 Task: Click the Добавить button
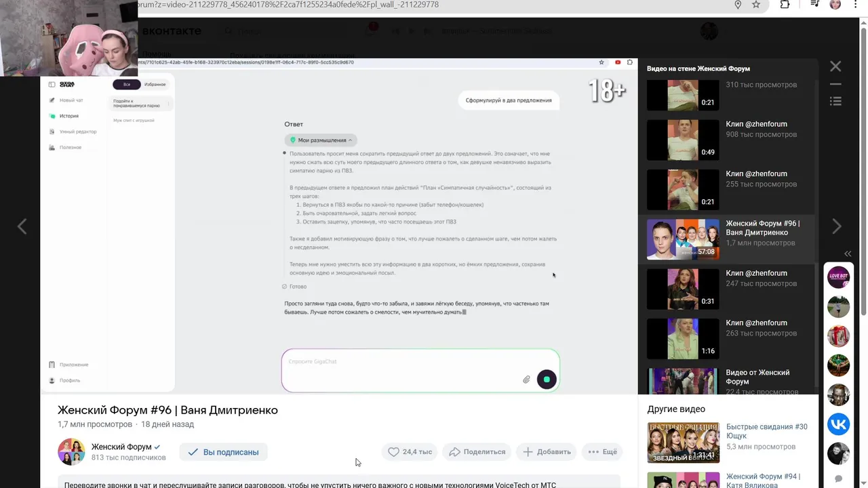[547, 452]
